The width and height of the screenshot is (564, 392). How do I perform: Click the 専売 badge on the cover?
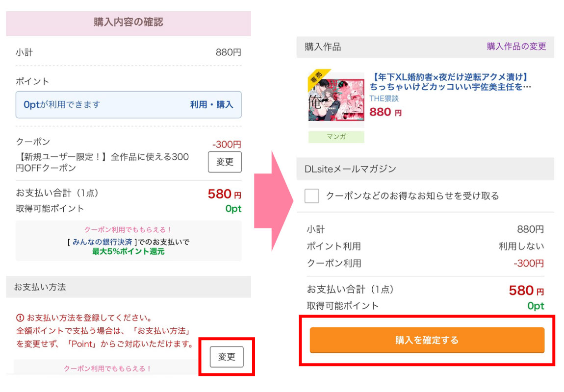pyautogui.click(x=315, y=77)
